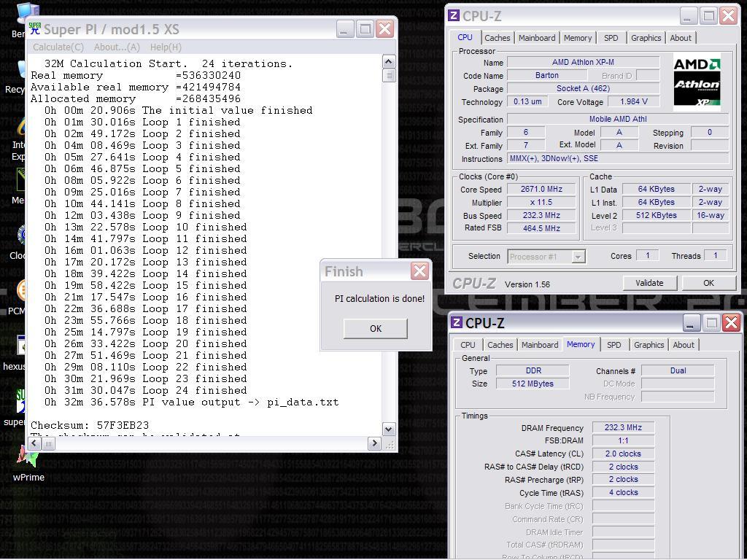Expand the Processor #1 selection dropdown
Screen dimensions: 747x560
[x=578, y=257]
